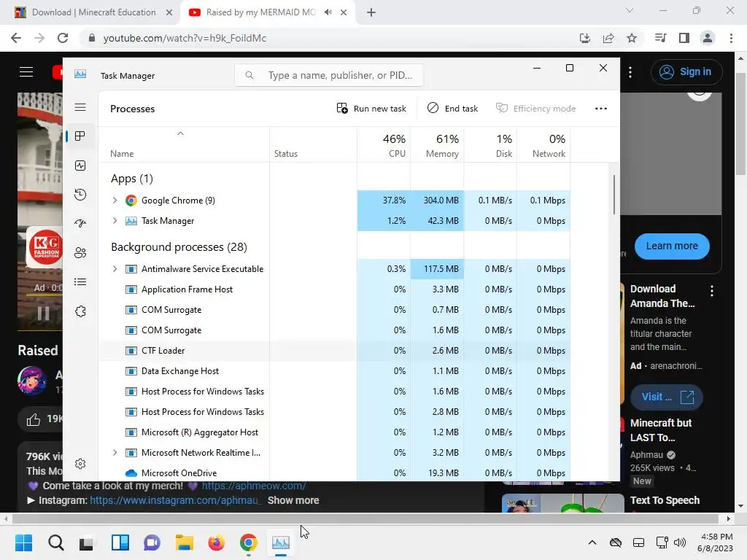This screenshot has height=560, width=747.
Task: Pause the YouTube video
Action: point(43,314)
